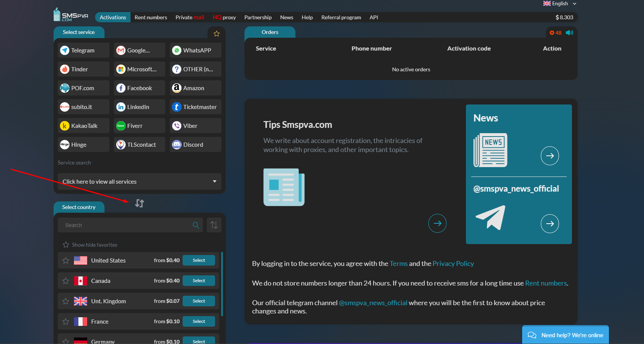Favorite United States with star
The height and width of the screenshot is (344, 644).
click(66, 261)
